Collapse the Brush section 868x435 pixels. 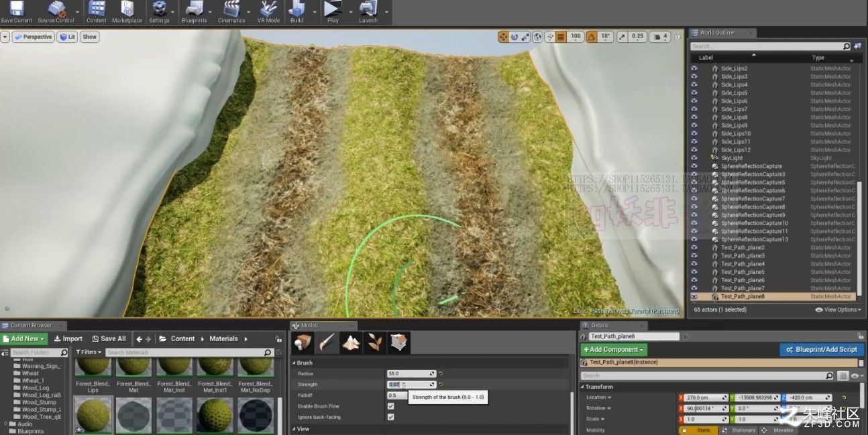294,363
